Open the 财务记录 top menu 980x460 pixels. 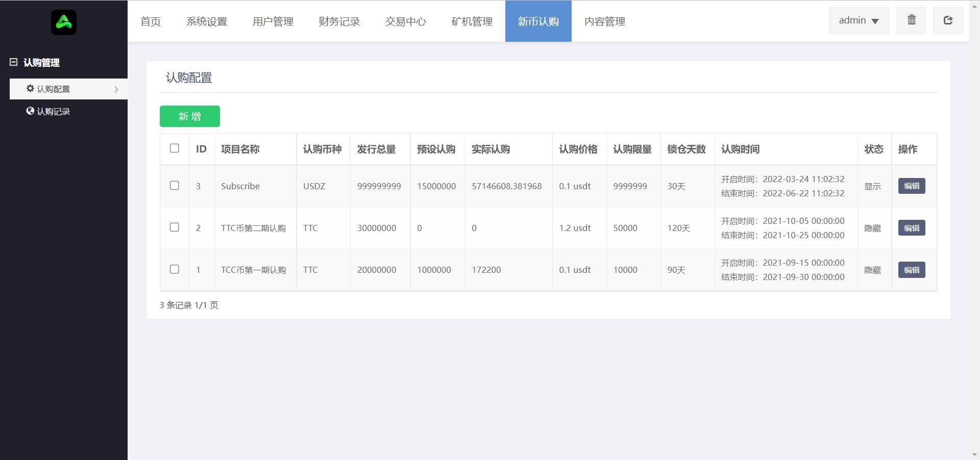(x=339, y=21)
